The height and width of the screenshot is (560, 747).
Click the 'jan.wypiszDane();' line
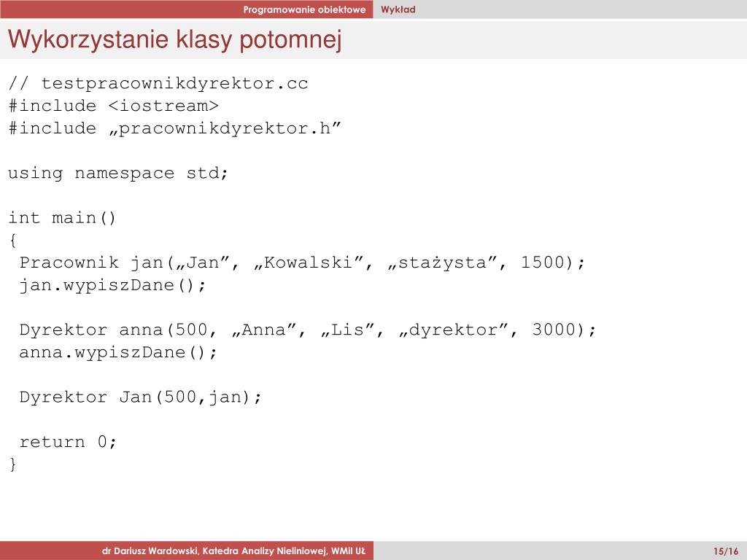(x=112, y=285)
